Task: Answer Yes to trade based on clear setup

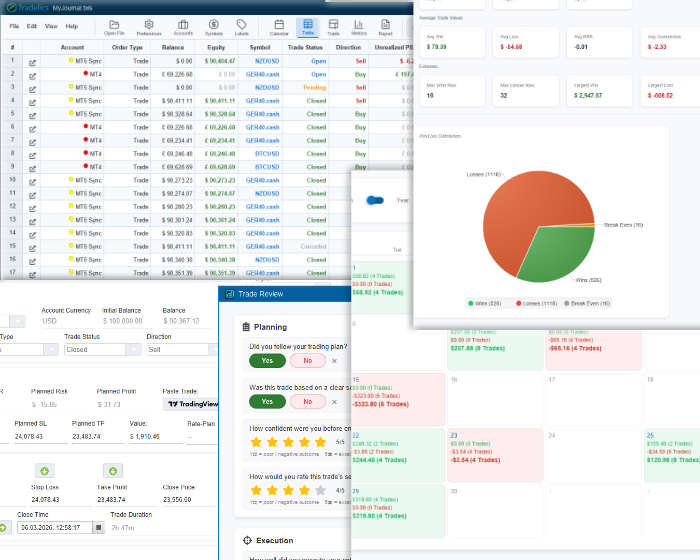Action: pyautogui.click(x=267, y=401)
